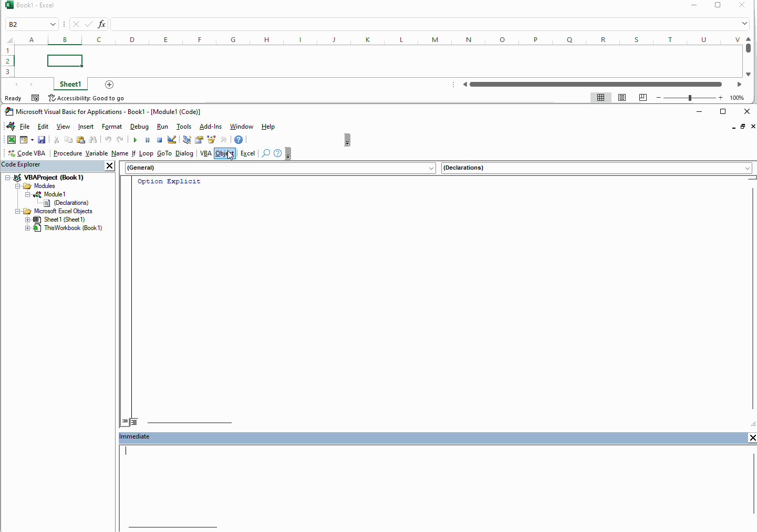Viewport: 757px width, 532px height.
Task: Close the Immediate window
Action: click(x=753, y=437)
